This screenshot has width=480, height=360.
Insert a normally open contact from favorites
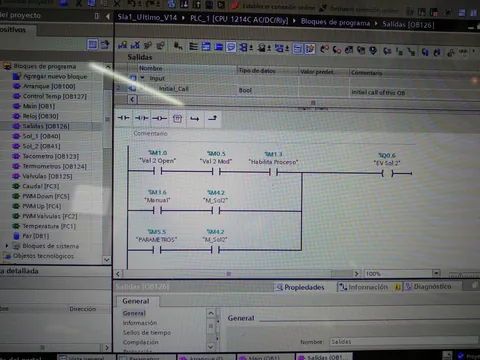(123, 118)
